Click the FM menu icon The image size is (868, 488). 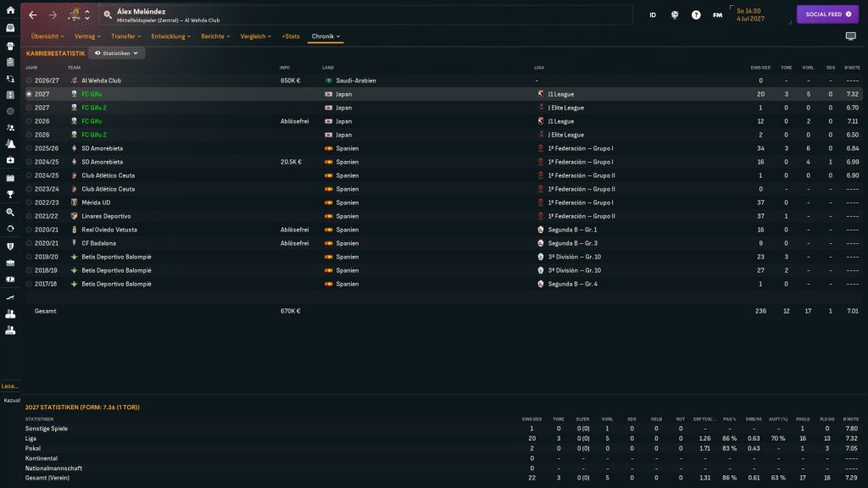[718, 15]
